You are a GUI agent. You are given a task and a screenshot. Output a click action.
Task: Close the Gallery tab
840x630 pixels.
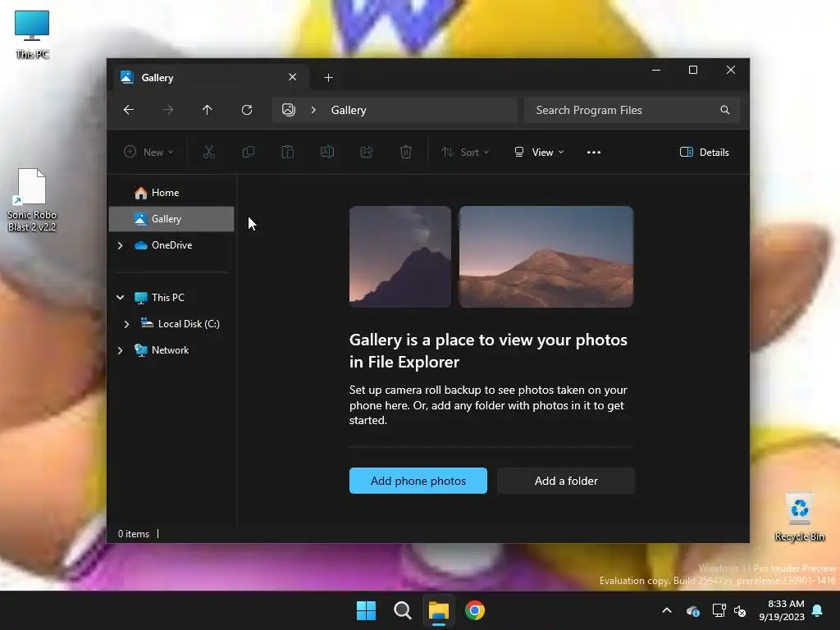click(293, 77)
